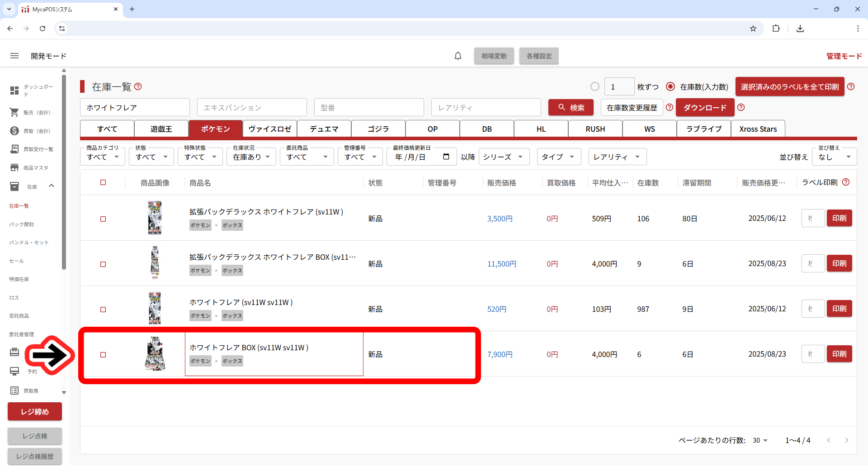
Task: Collapse the 在庫 section in sidebar
Action: coord(52,186)
